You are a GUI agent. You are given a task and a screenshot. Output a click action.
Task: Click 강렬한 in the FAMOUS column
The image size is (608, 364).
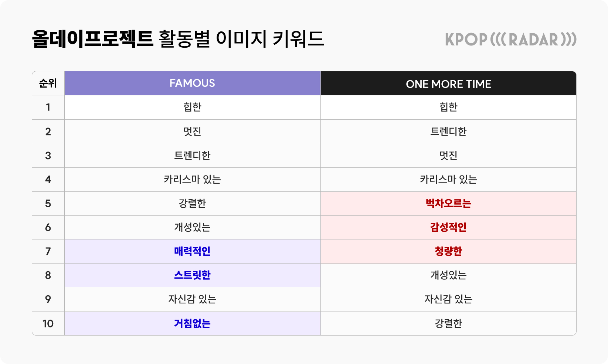pos(192,204)
